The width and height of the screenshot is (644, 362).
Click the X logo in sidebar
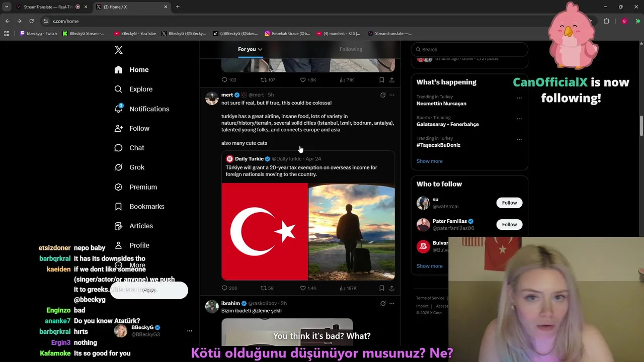coord(119,50)
